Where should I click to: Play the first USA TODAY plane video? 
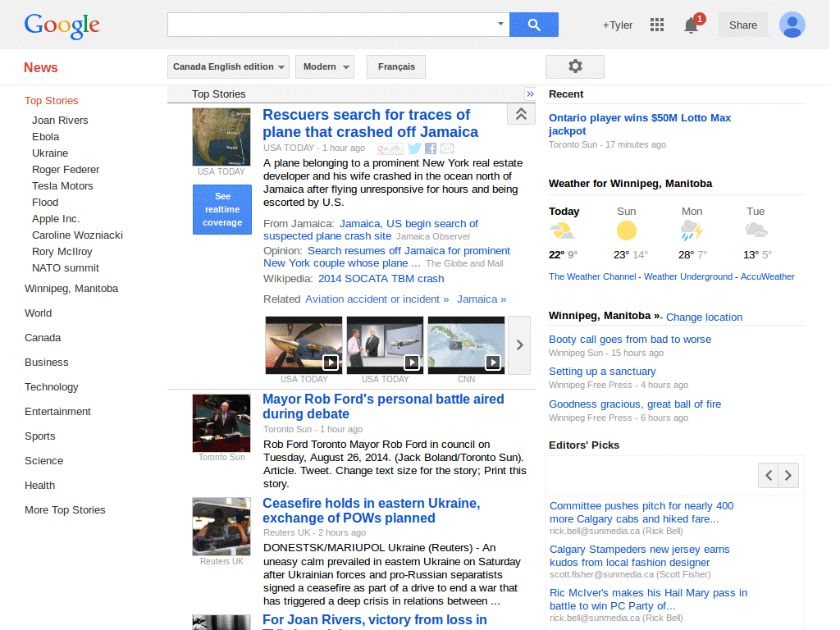(304, 345)
